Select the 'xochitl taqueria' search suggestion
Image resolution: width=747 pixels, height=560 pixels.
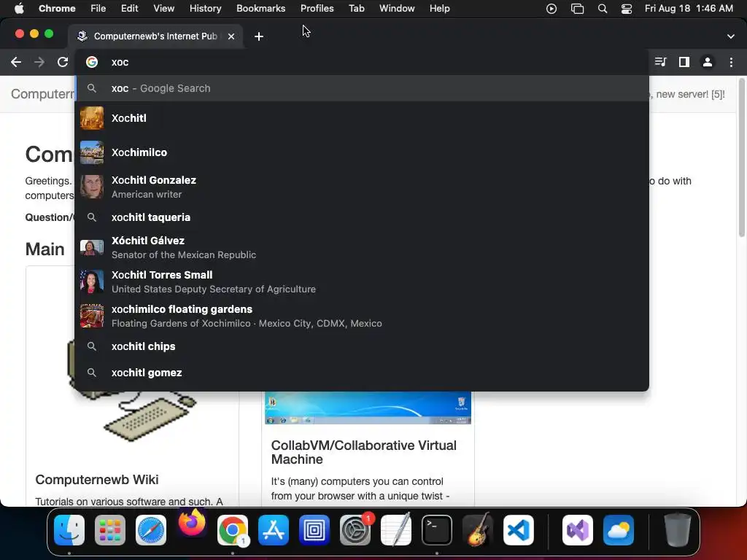[x=362, y=217]
